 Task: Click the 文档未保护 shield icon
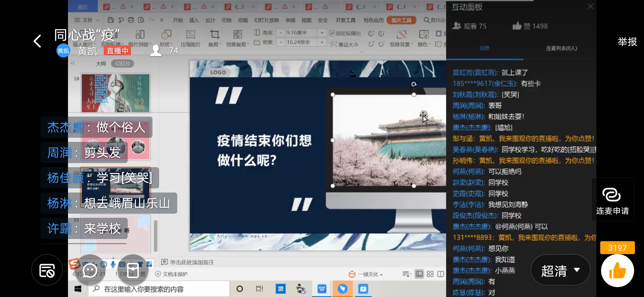(158, 274)
